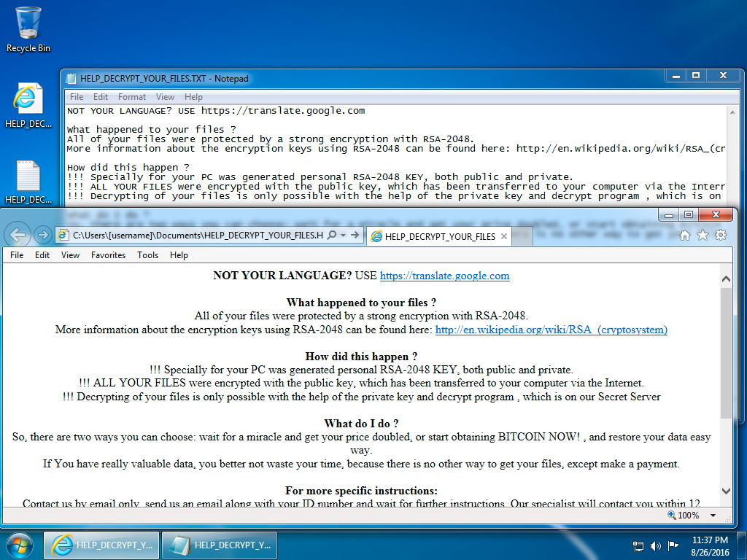Open the Format menu in Notepad
The width and height of the screenshot is (747, 560).
point(132,97)
